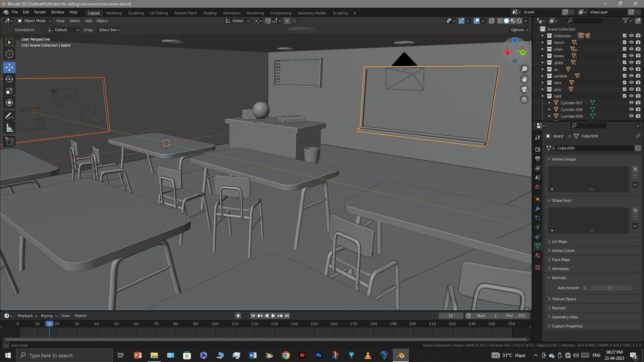The image size is (644, 362).
Task: Open the File menu
Action: [x=15, y=12]
